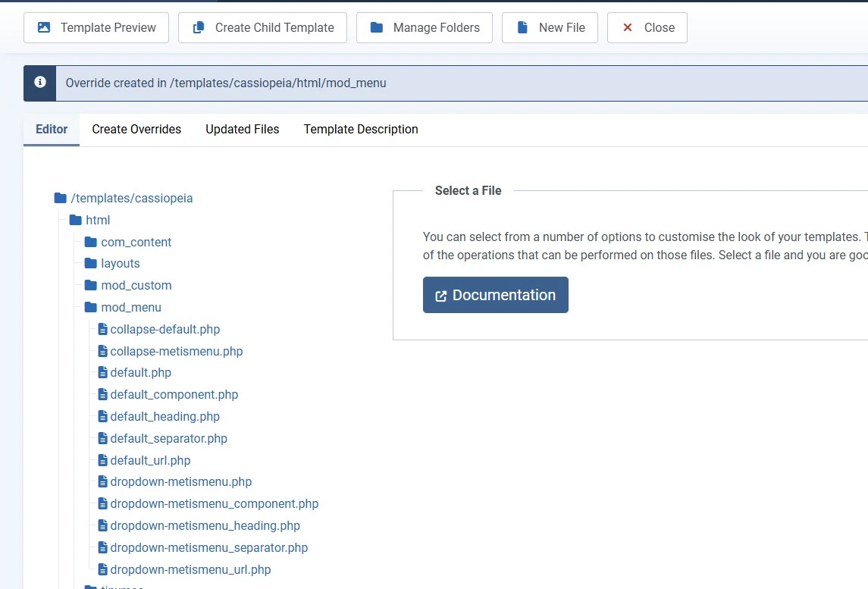
Task: Open the Updated Files tab
Action: [x=243, y=130]
